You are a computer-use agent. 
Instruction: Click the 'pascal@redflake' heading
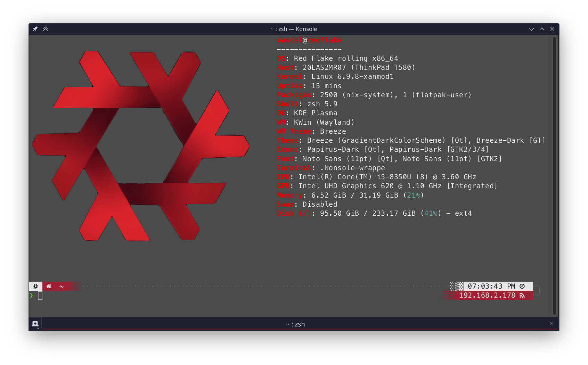pos(309,40)
